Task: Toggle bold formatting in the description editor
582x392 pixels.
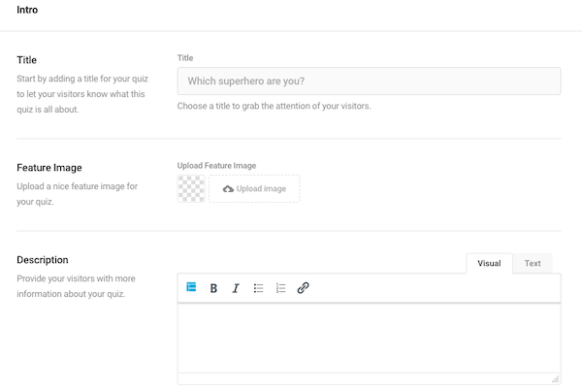Action: (213, 288)
